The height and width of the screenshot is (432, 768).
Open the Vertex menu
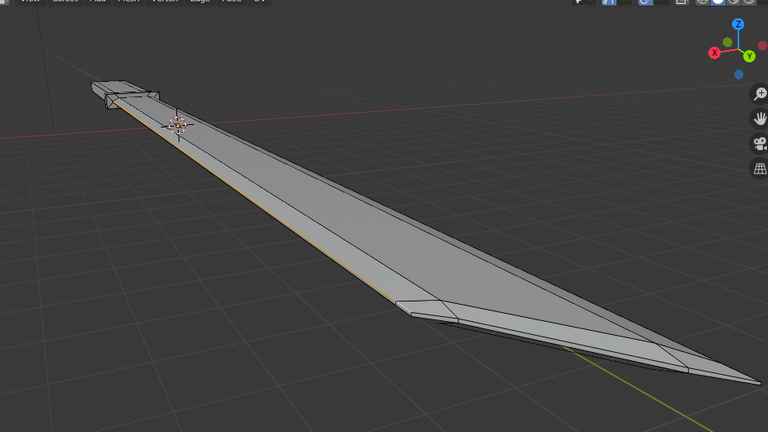[x=164, y=2]
